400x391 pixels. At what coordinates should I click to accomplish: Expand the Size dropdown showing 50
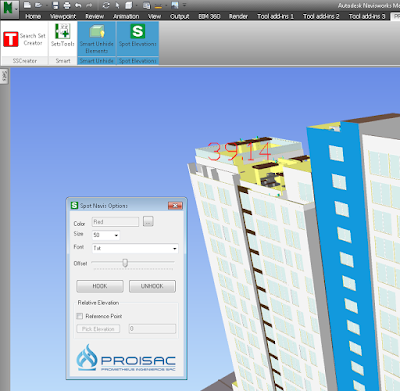[x=106, y=235]
